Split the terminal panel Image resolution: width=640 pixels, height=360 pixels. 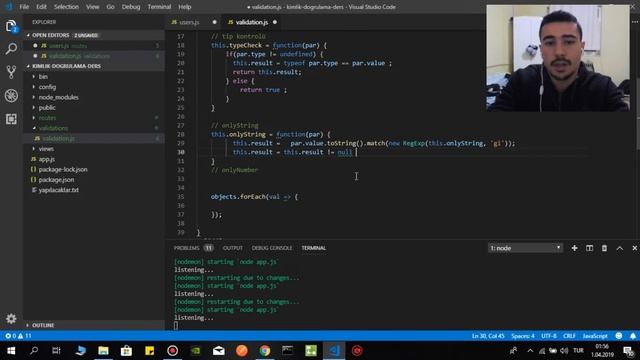tap(589, 248)
